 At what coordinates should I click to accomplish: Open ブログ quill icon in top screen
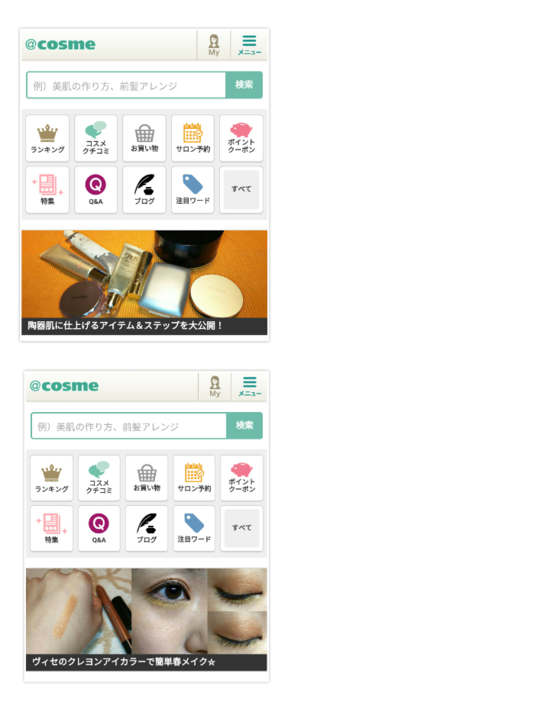[x=144, y=190]
